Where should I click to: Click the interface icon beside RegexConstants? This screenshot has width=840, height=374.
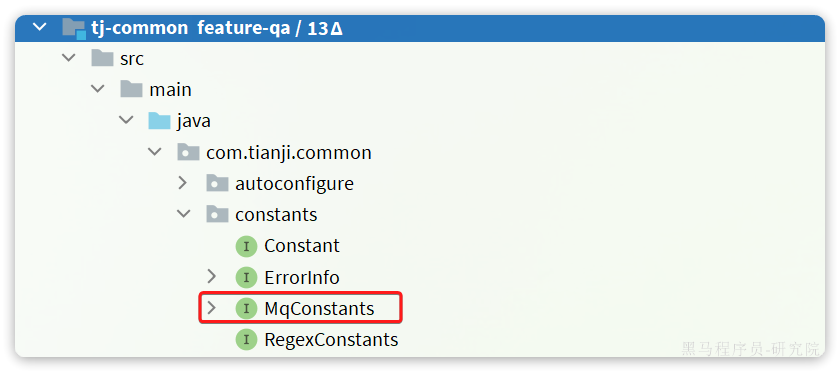(246, 339)
